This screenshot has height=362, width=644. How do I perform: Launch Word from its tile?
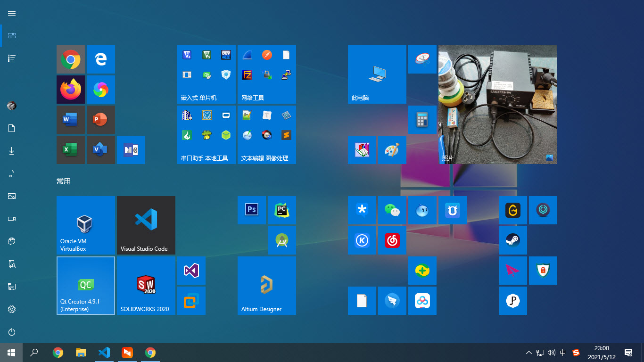[71, 120]
